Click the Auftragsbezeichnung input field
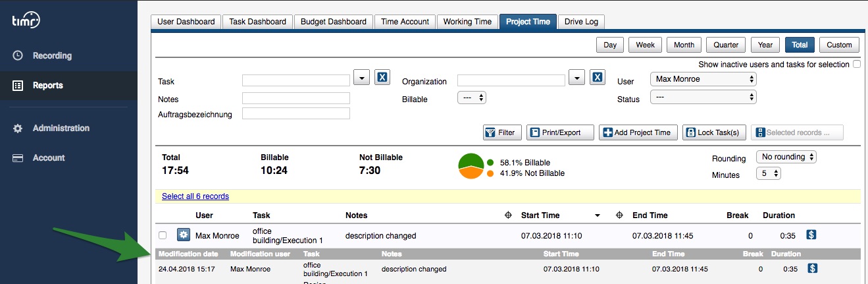The image size is (868, 284). [296, 113]
